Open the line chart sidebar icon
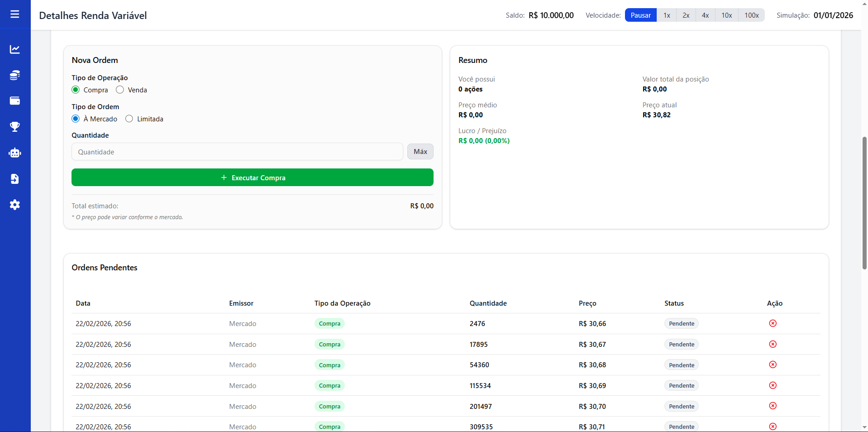The height and width of the screenshot is (432, 868). (x=15, y=49)
